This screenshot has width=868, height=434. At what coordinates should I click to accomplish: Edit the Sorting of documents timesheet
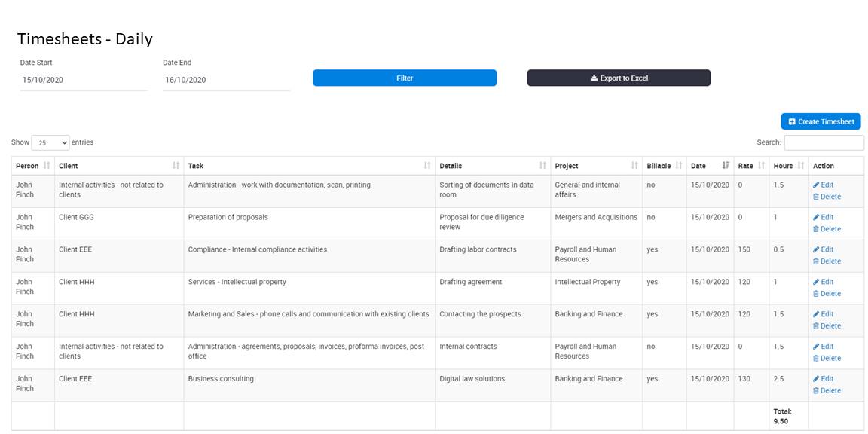pyautogui.click(x=823, y=185)
